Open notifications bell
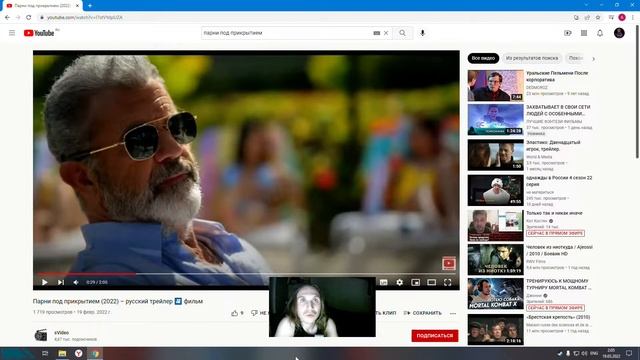The height and width of the screenshot is (360, 640). coord(600,33)
